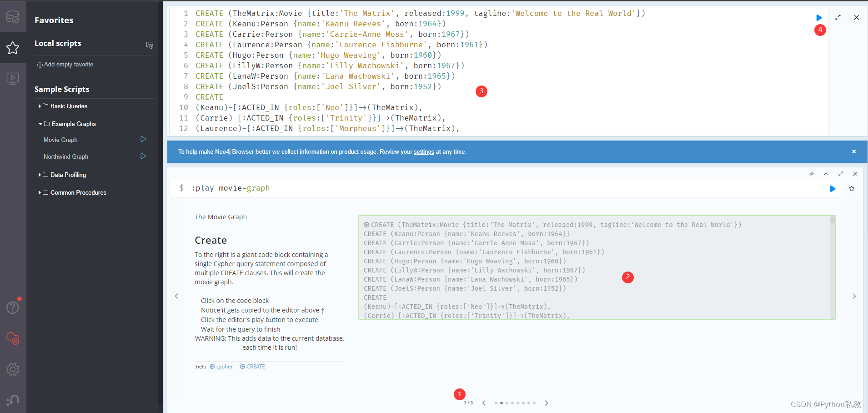The height and width of the screenshot is (413, 868).
Task: Open the Guides play-screen sidebar icon
Action: (x=13, y=79)
